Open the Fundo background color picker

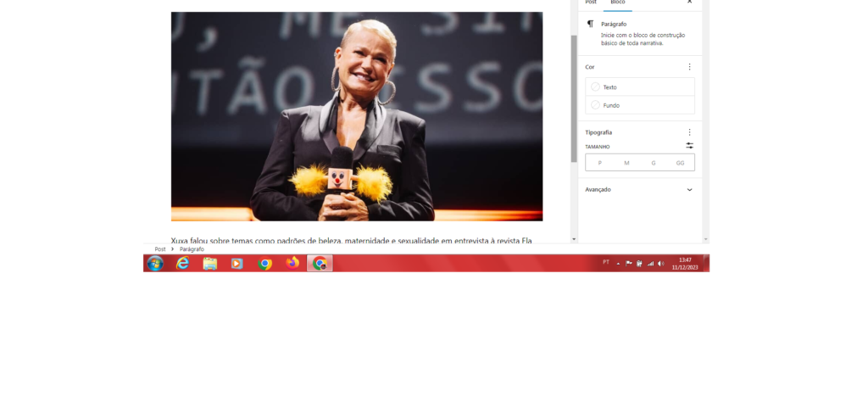pos(640,105)
